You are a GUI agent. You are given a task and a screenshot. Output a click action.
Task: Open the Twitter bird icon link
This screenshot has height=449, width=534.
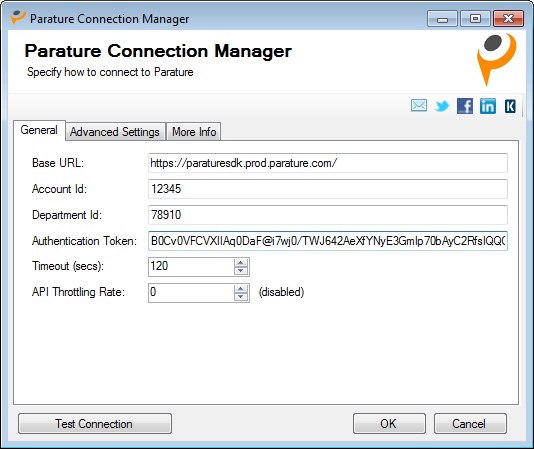pos(442,106)
